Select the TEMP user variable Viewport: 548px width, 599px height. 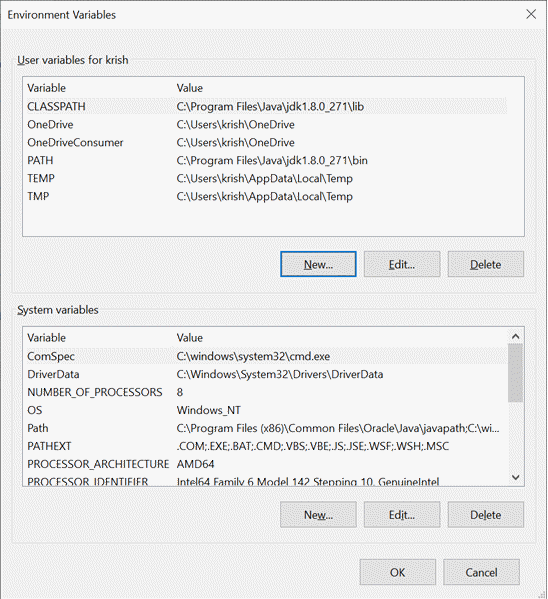[x=266, y=178]
